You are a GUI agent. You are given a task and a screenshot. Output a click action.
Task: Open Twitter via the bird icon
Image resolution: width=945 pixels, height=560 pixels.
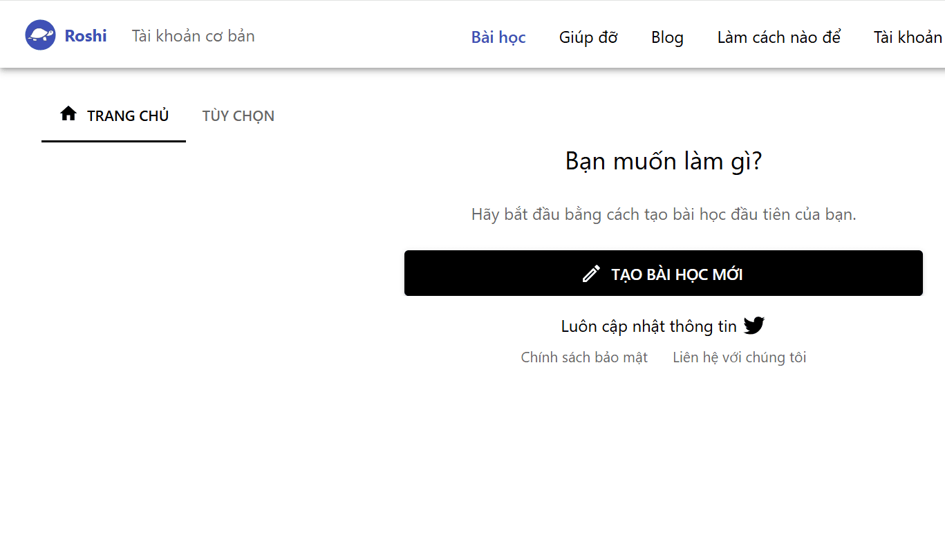click(x=754, y=325)
